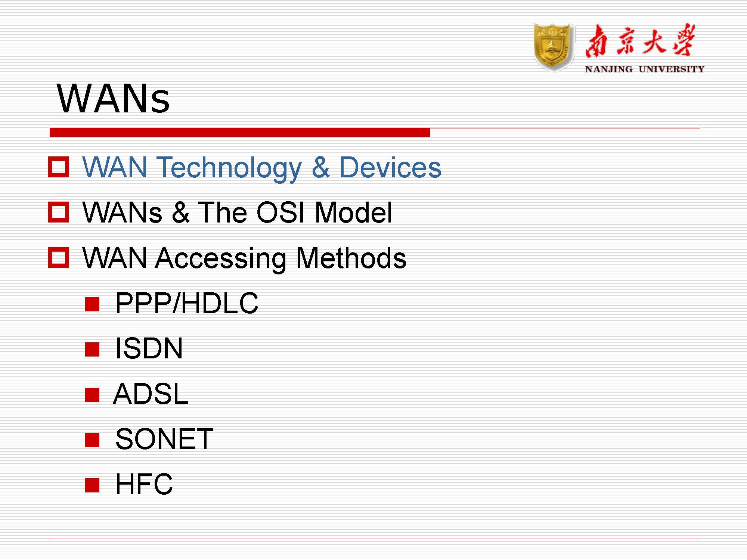This screenshot has width=747, height=560.
Task: Click the red square bullet beside PPP/HDLC
Action: click(x=92, y=304)
